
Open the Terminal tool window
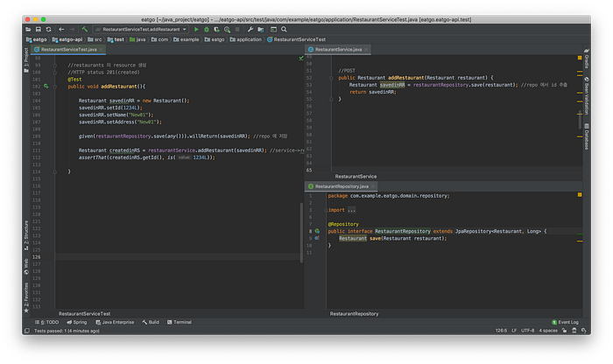[x=180, y=322]
